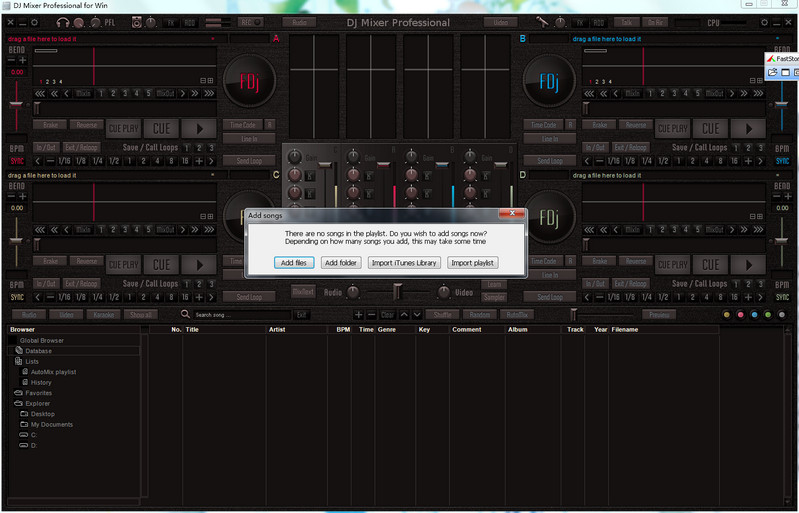Click Add folder in dialog
Viewport: 799px width, 513px height.
pos(341,263)
